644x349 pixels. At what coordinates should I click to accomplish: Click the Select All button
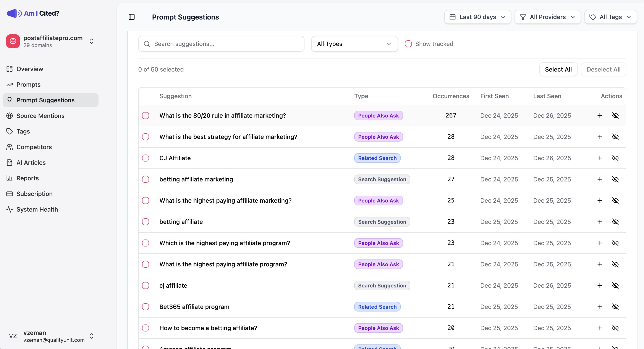coord(558,69)
